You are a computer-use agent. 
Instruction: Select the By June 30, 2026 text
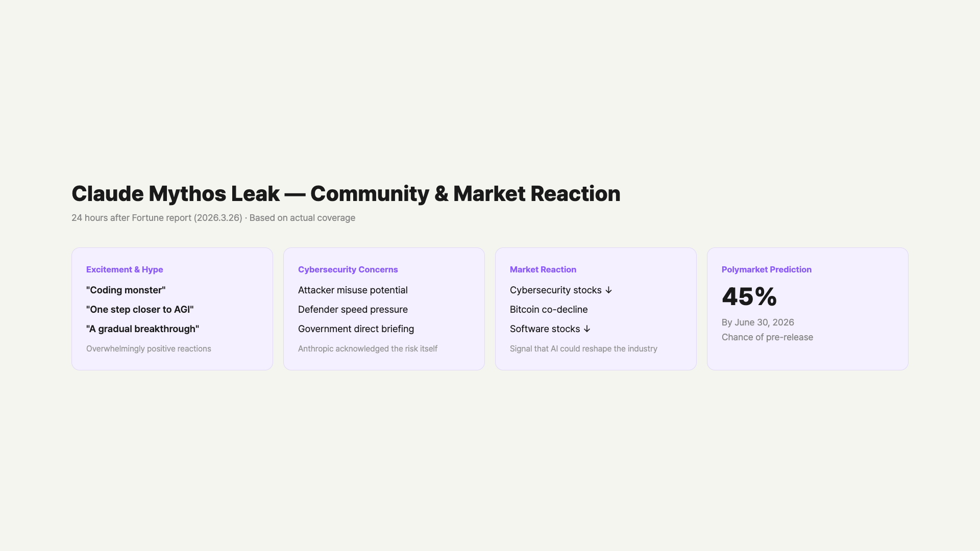coord(757,322)
